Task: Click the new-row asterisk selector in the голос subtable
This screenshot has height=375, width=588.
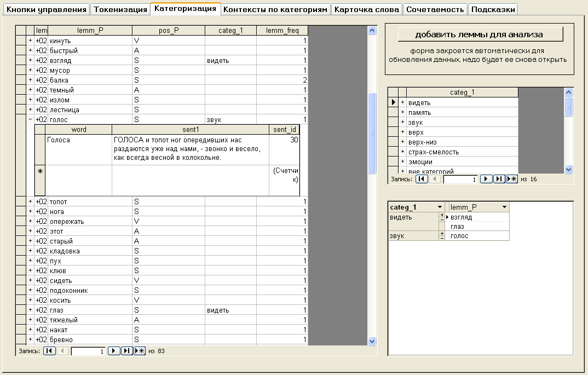Action: coord(40,180)
